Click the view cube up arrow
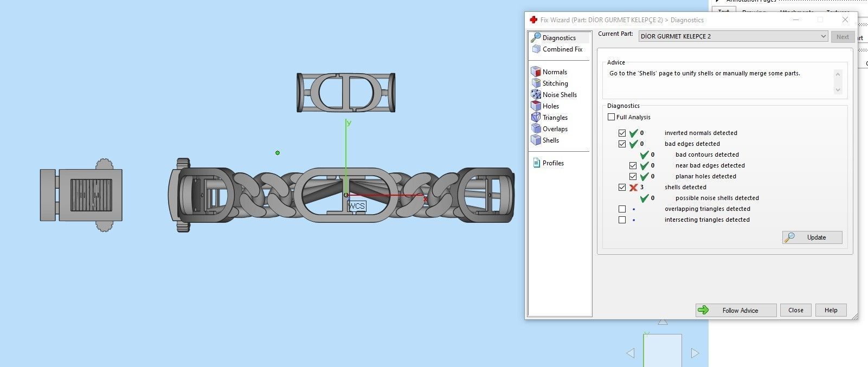 pyautogui.click(x=663, y=322)
